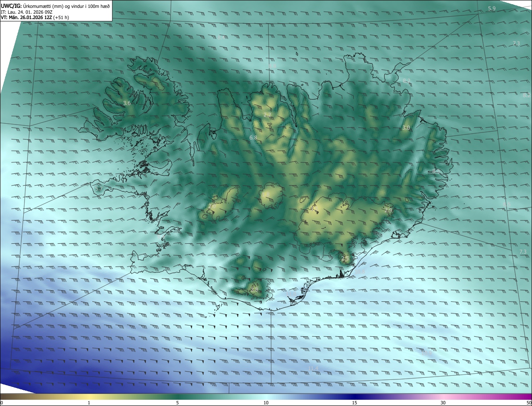
Task: Click the 3.0 value label on the map
Action: (406, 128)
